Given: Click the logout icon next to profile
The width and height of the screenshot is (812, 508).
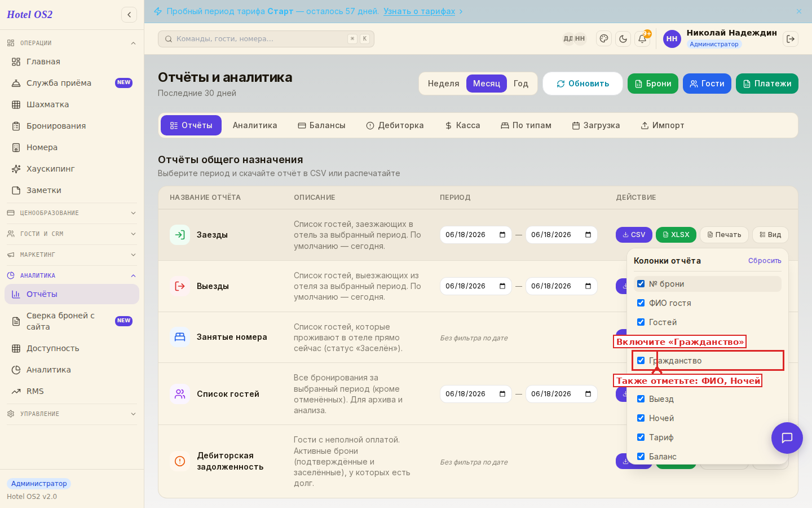Looking at the screenshot, I should point(791,39).
